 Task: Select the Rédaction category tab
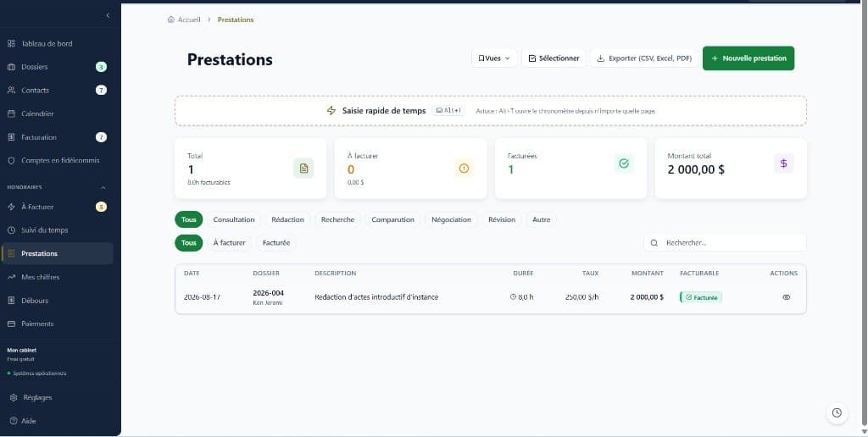(x=288, y=219)
